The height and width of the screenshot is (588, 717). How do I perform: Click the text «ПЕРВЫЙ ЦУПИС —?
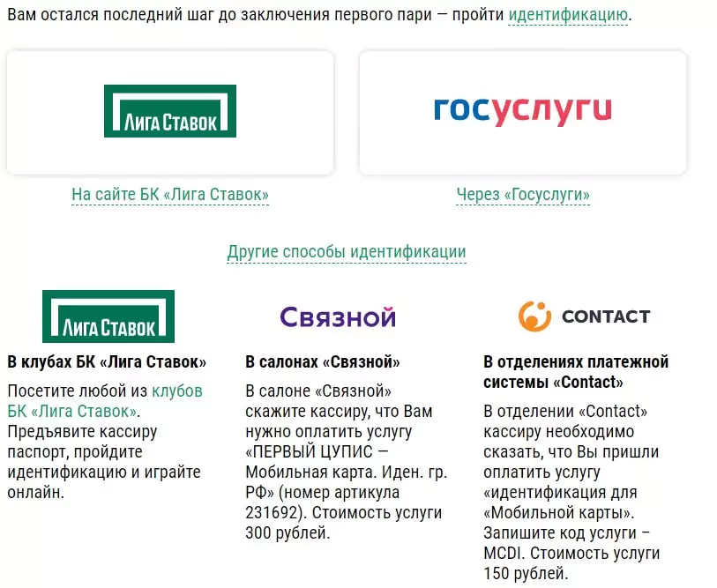point(317,451)
